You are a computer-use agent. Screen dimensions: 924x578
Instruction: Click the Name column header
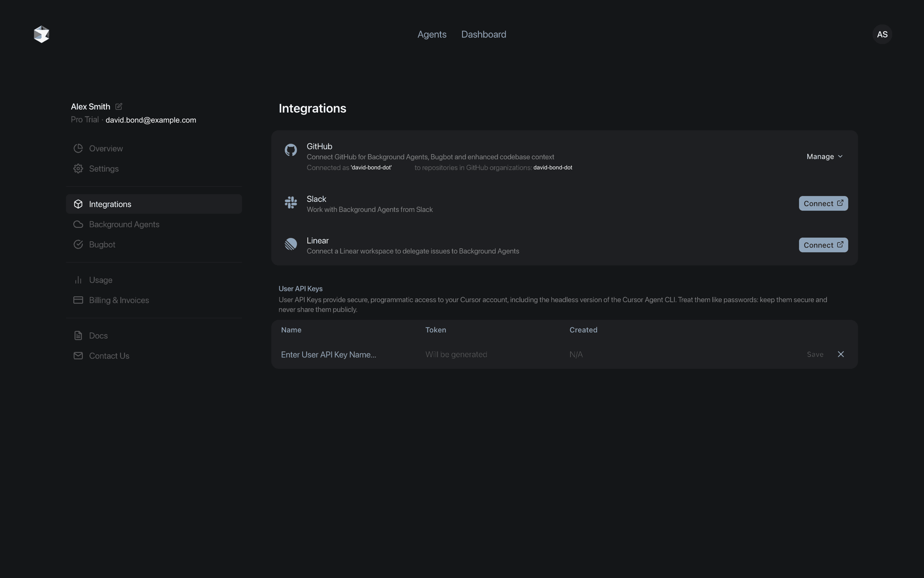coord(291,330)
